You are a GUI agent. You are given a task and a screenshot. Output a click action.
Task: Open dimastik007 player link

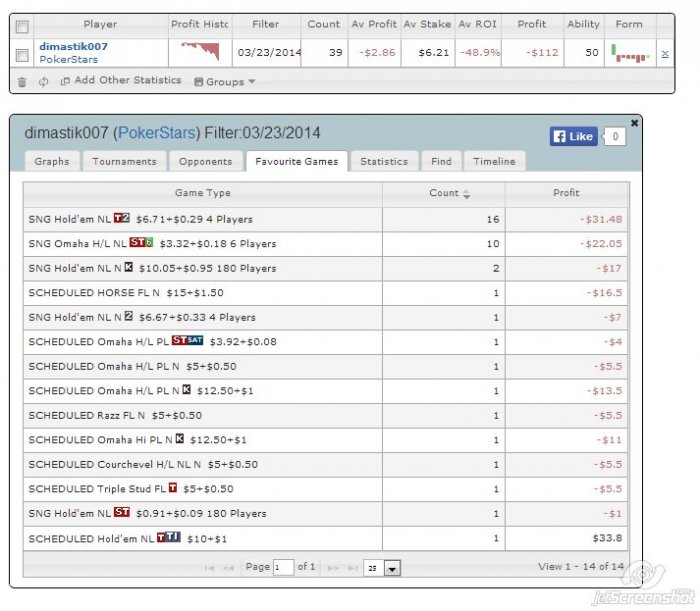tap(73, 46)
